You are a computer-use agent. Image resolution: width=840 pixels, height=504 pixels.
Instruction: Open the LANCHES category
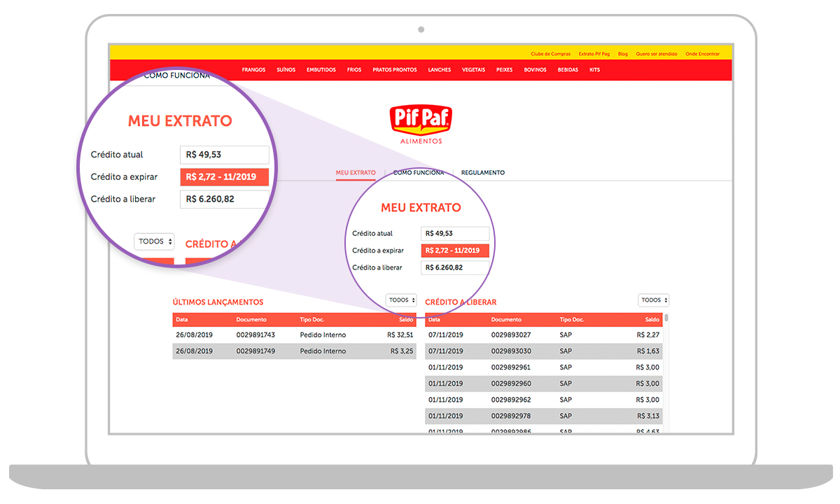[x=440, y=70]
